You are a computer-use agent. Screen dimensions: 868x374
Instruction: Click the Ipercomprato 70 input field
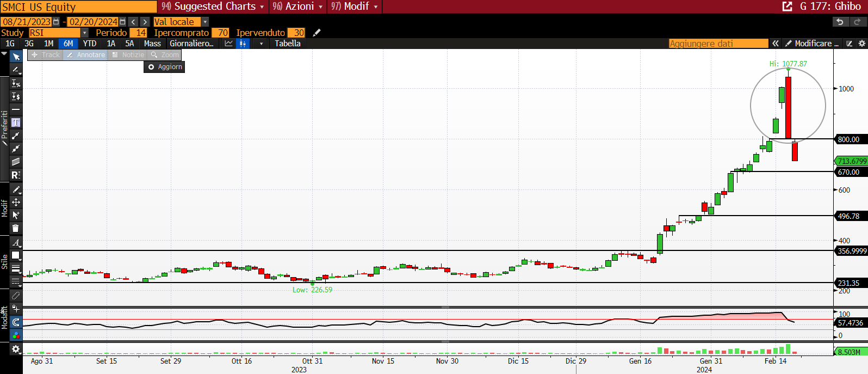click(x=220, y=33)
